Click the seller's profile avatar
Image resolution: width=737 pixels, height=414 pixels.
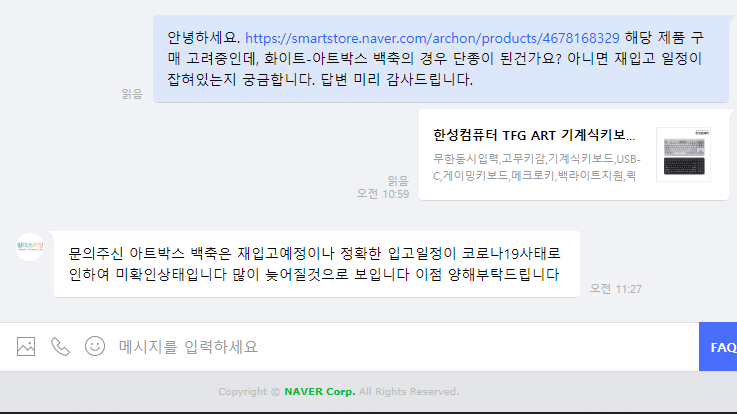(30, 246)
